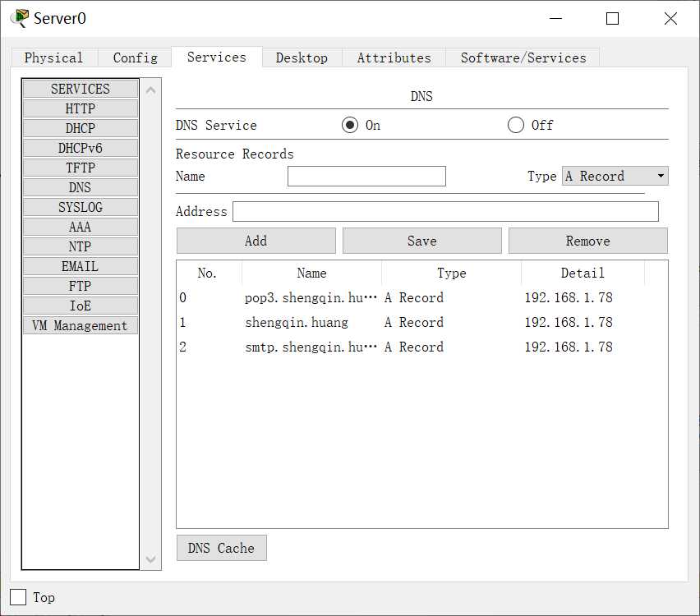
Task: Open the record Type dropdown
Action: [615, 176]
